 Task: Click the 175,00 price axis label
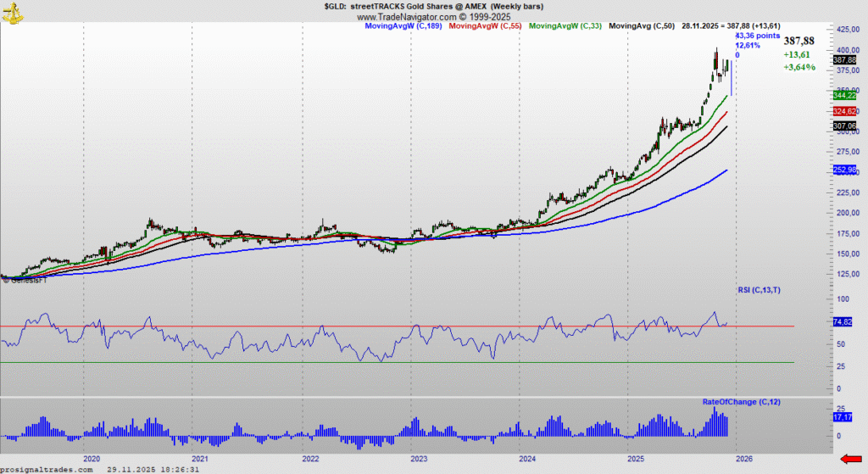[849, 234]
